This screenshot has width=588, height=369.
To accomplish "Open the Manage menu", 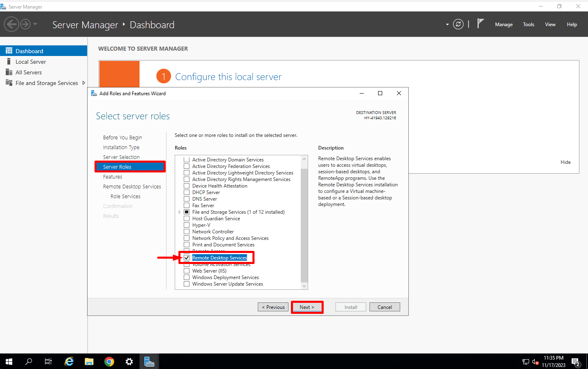I will point(503,24).
